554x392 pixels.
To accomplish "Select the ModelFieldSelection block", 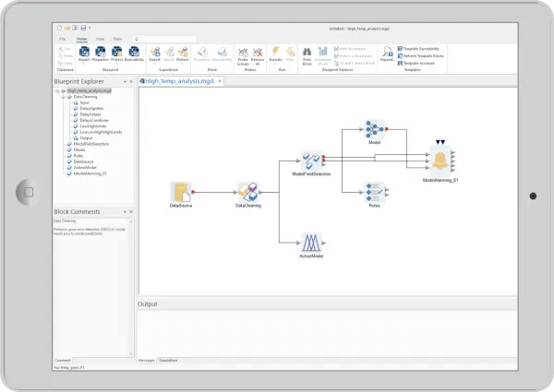I will 311,160.
